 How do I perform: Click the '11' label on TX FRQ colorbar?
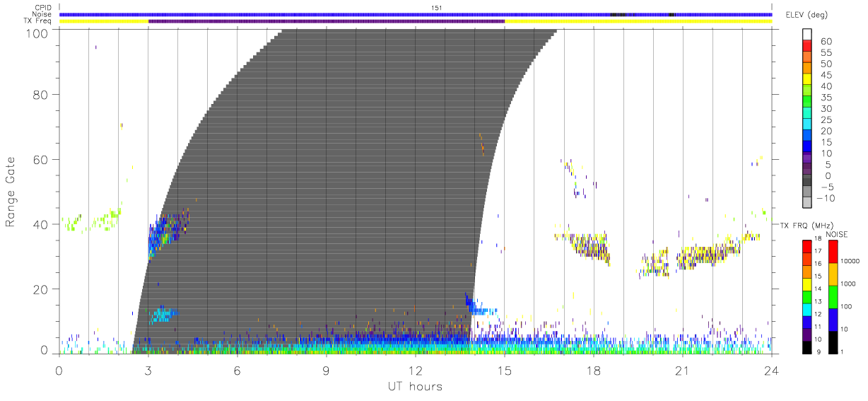tap(818, 327)
